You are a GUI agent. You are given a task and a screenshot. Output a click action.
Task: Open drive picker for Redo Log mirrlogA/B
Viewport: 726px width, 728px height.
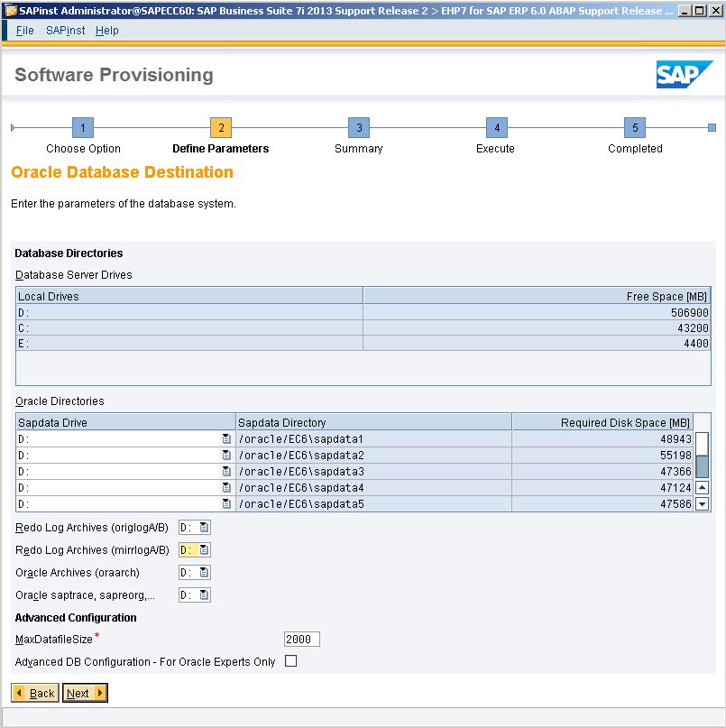pos(204,549)
